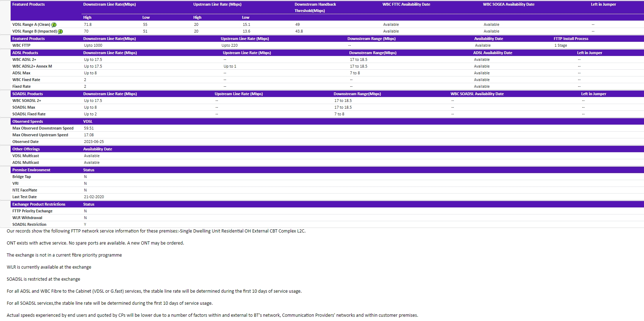The width and height of the screenshot is (644, 321).
Task: Select the WLR Withdrawal row label
Action: 27,218
